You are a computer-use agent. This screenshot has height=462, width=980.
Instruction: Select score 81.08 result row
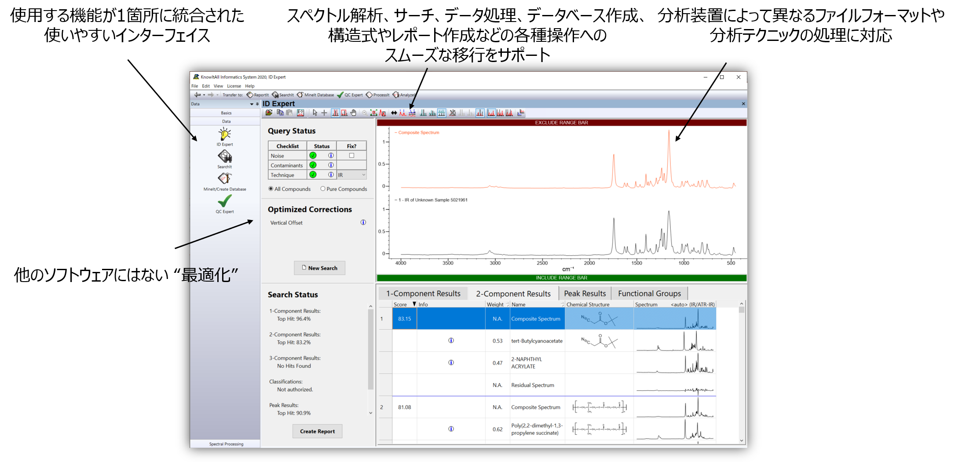coord(548,407)
